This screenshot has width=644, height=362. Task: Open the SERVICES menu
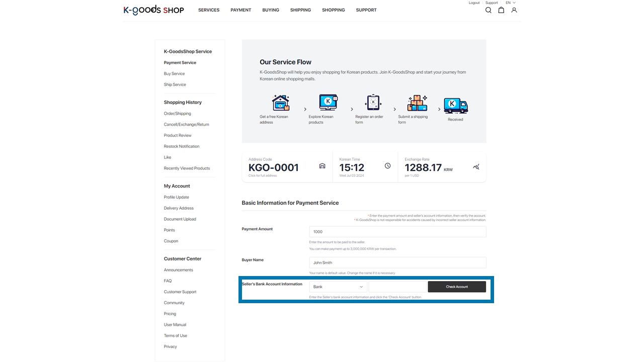pyautogui.click(x=209, y=10)
